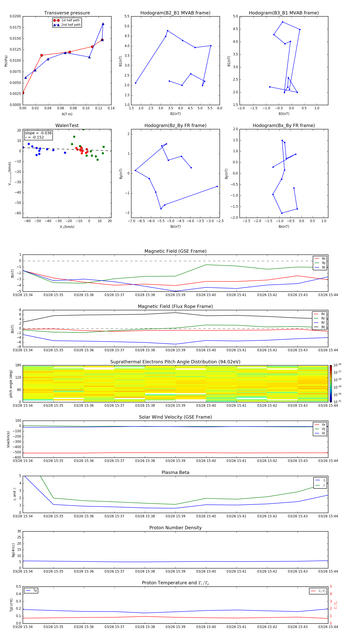Viewport: 351px width, 644px height.
Task: Click the 'WalenTest' plot title
Action: click(x=67, y=125)
